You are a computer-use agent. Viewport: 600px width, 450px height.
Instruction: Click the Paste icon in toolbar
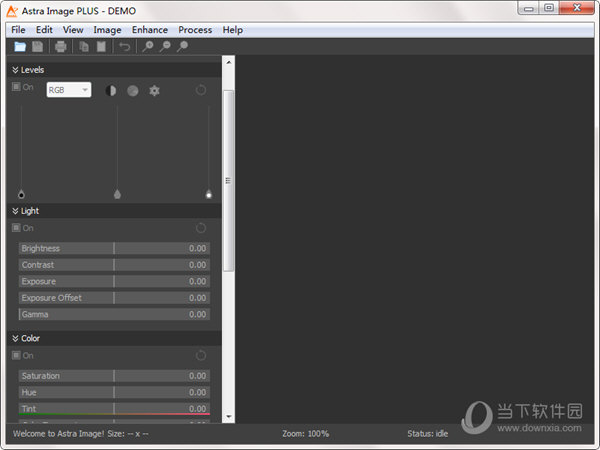click(101, 47)
